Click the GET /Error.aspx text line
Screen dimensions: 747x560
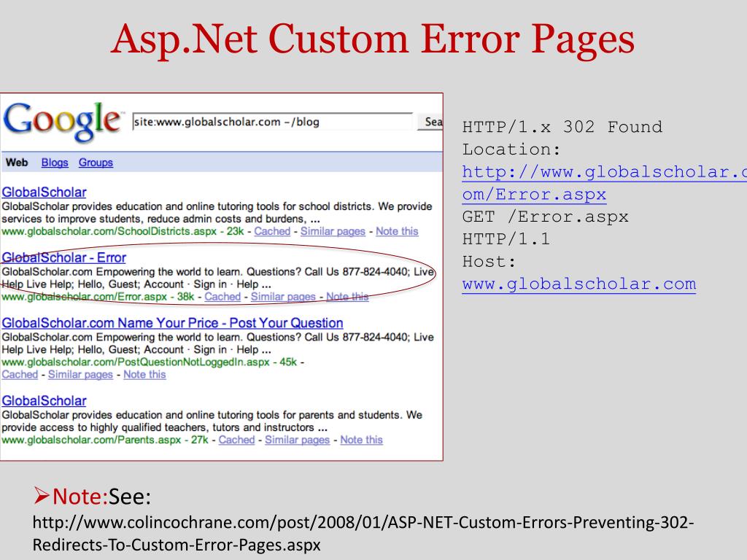pos(546,217)
